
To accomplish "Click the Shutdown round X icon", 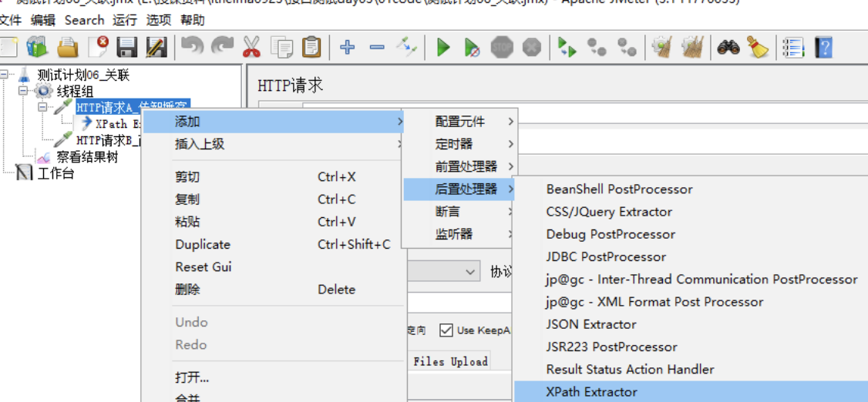I will (531, 48).
